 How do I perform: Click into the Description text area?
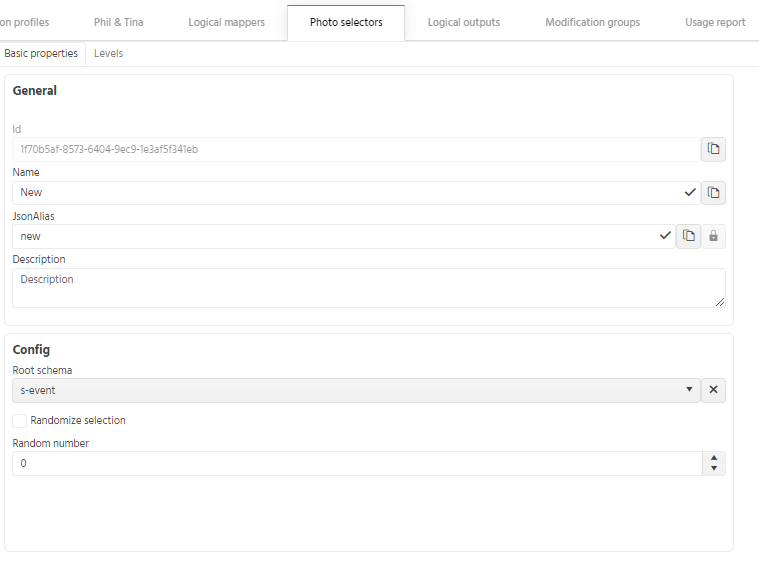pyautogui.click(x=369, y=288)
